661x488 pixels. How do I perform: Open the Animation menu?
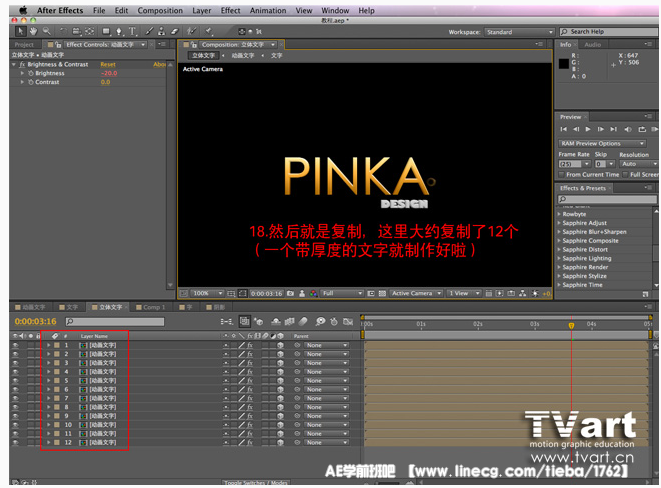tap(268, 11)
